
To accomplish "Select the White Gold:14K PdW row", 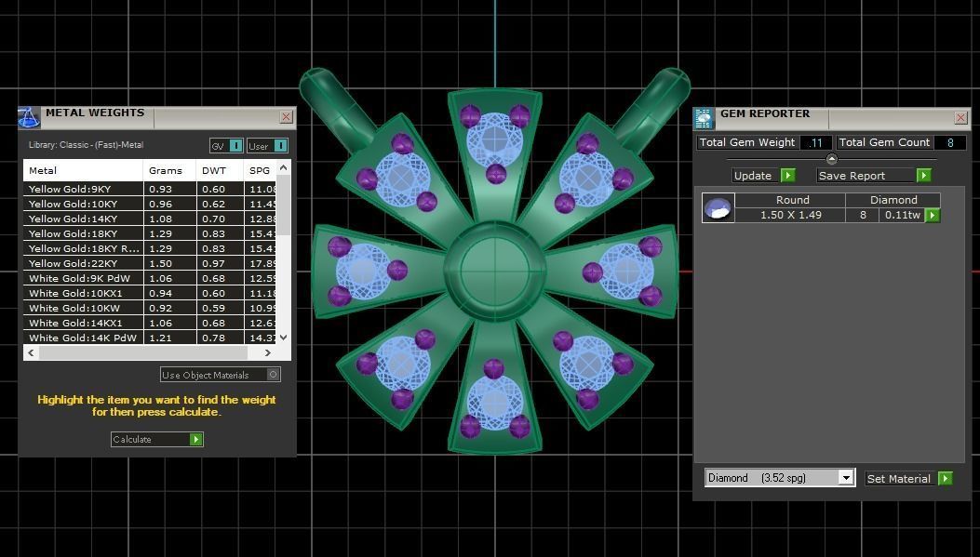I will coord(150,338).
